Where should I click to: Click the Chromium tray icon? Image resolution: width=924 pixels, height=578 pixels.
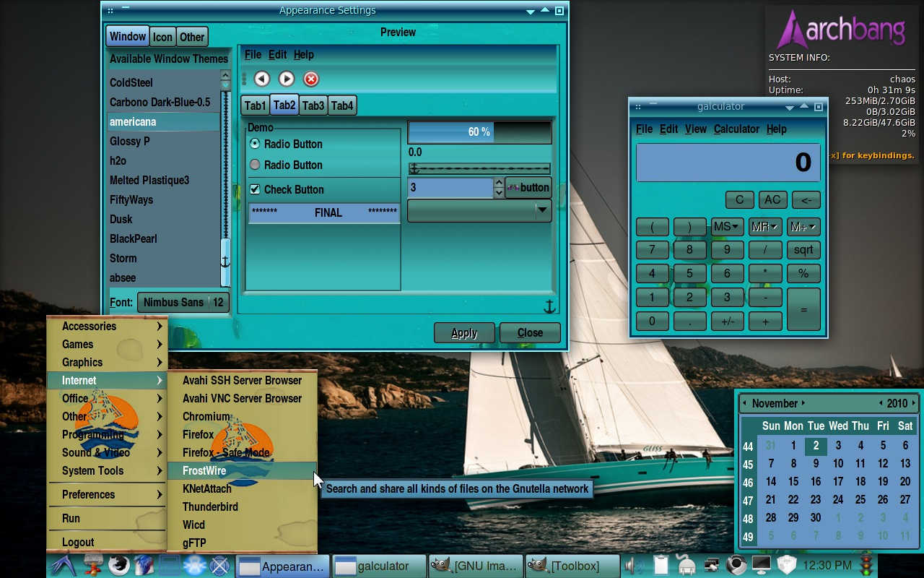(736, 565)
